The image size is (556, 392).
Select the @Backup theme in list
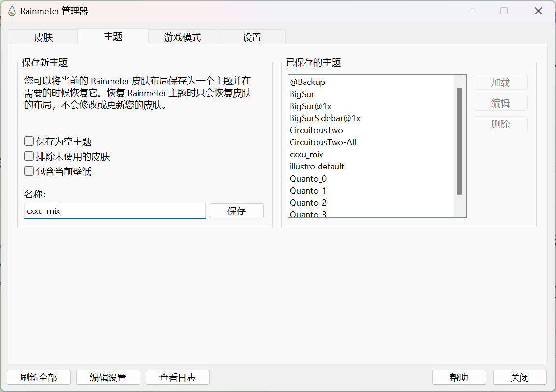point(371,82)
